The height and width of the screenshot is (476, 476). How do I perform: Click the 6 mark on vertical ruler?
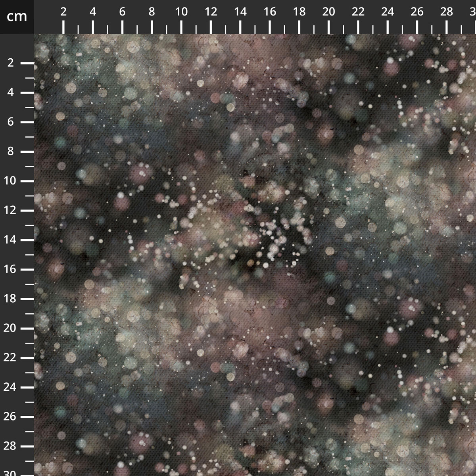tap(11, 122)
